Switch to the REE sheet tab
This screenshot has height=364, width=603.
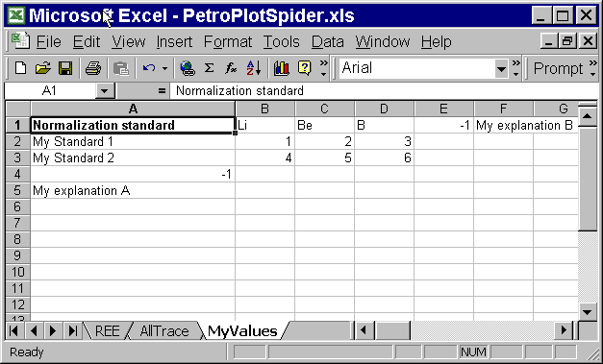(107, 331)
